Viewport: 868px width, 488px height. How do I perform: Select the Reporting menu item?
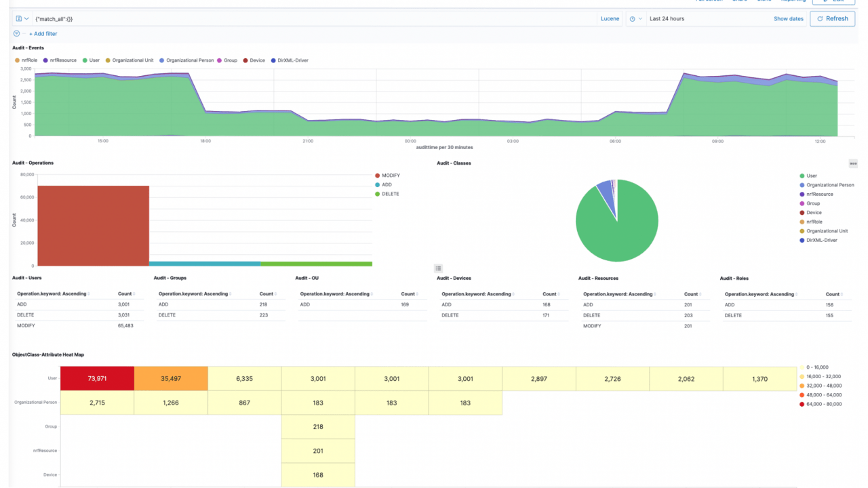793,1
